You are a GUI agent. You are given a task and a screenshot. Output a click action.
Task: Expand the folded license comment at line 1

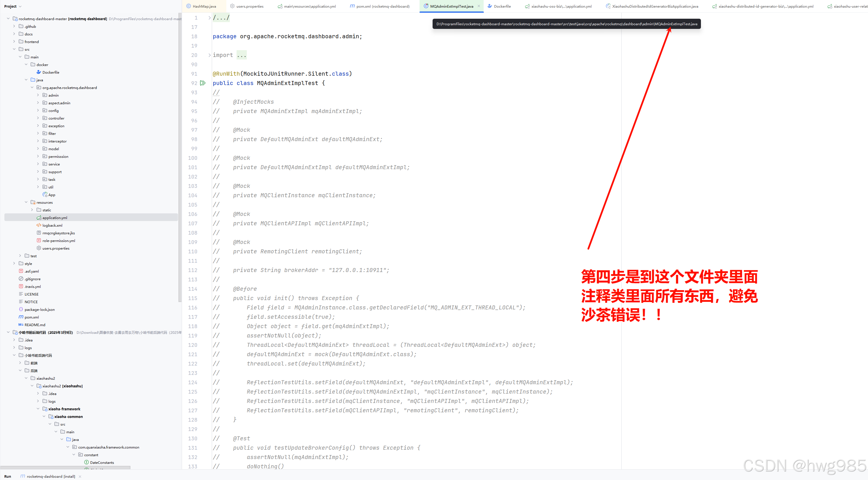tap(209, 18)
